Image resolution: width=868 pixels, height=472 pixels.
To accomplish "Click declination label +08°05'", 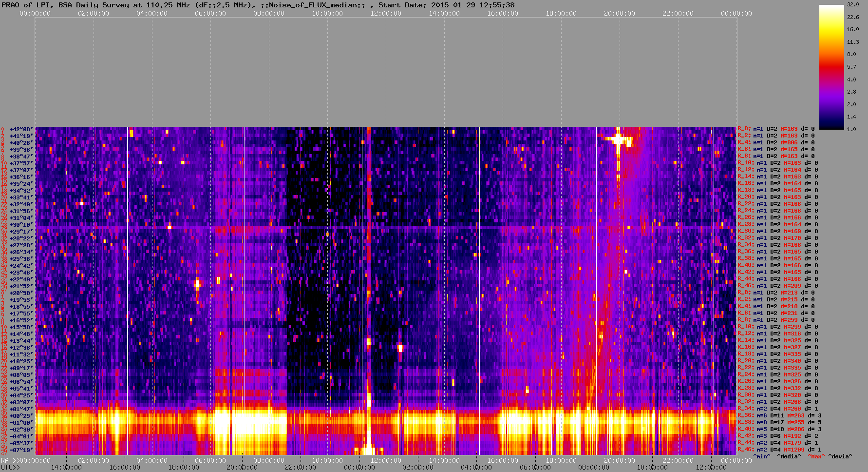I will tap(20, 375).
